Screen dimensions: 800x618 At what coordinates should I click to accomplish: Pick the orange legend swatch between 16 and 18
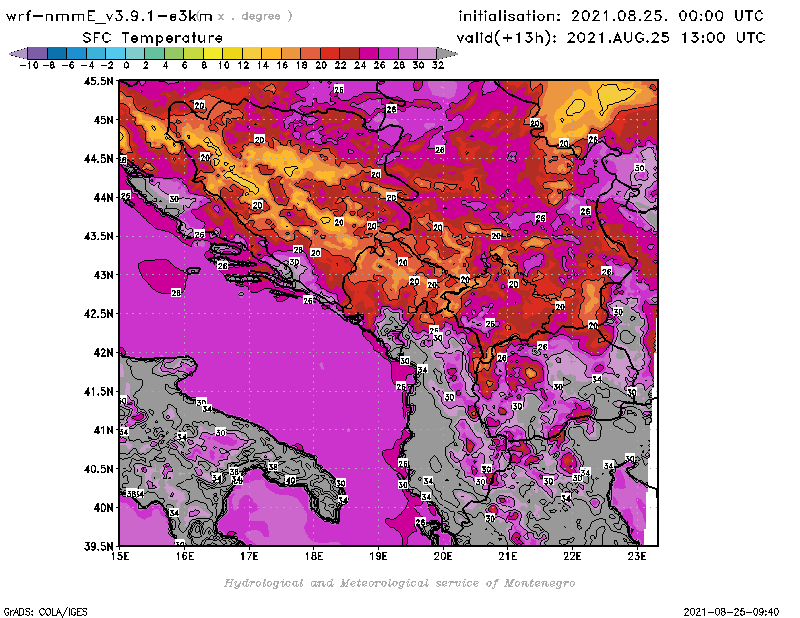[291, 53]
